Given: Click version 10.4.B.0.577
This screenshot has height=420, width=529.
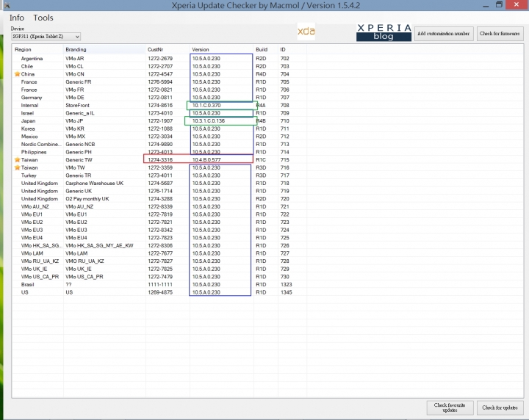Looking at the screenshot, I should coord(206,160).
